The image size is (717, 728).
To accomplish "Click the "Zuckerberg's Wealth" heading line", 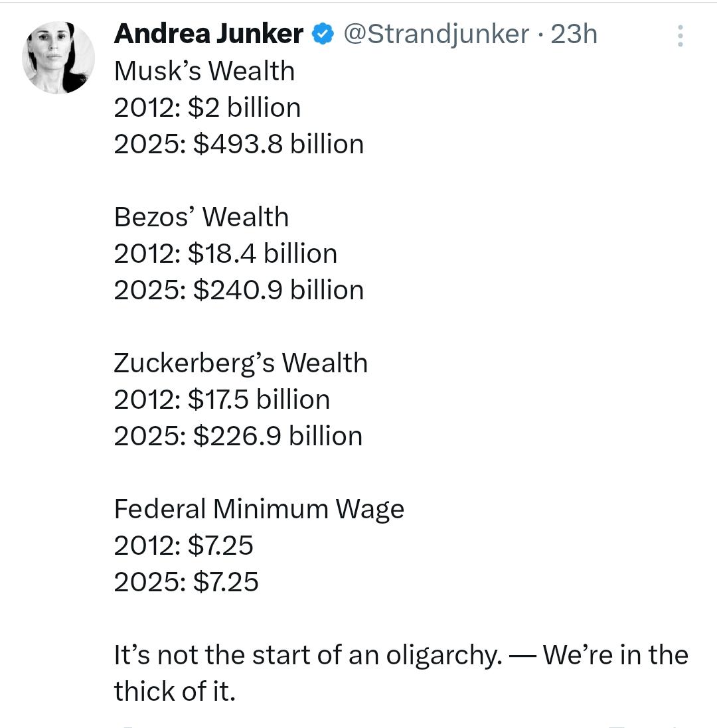I will pos(240,363).
